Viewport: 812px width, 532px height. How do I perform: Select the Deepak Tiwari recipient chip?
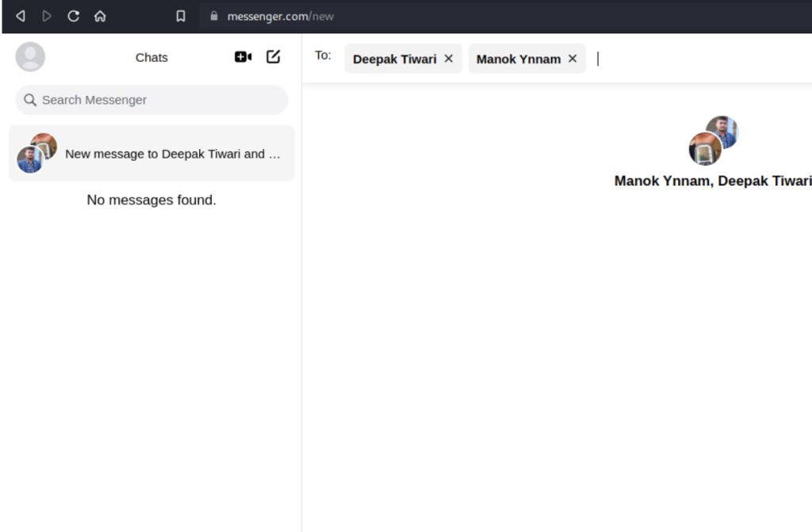click(403, 59)
